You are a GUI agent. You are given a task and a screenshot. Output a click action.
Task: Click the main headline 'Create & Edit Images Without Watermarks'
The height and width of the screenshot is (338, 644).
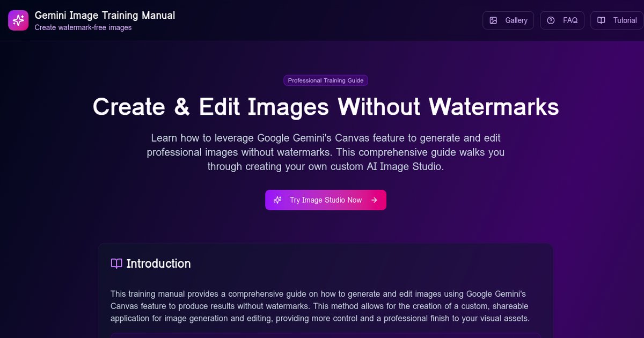point(326,107)
